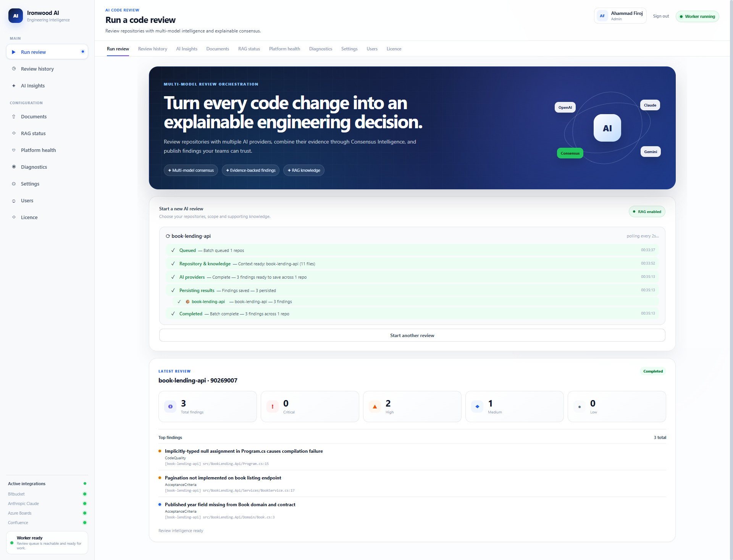This screenshot has width=733, height=560.
Task: Click the Claude provider label
Action: (x=650, y=105)
